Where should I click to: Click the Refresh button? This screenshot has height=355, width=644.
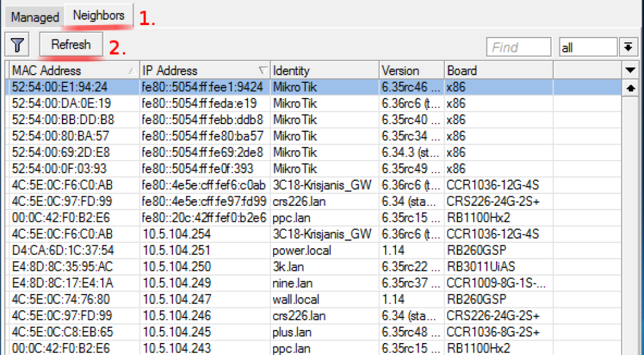71,44
